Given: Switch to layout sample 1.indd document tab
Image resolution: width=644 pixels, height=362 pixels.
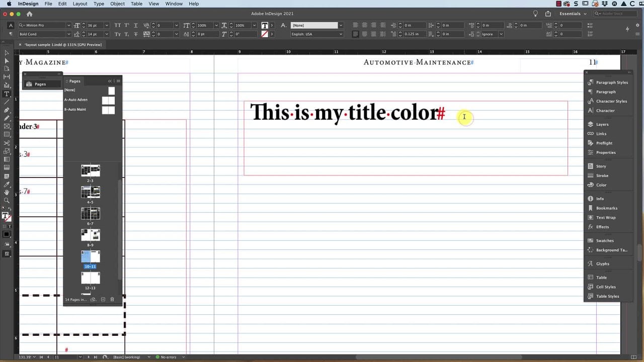Looking at the screenshot, I should (62, 45).
